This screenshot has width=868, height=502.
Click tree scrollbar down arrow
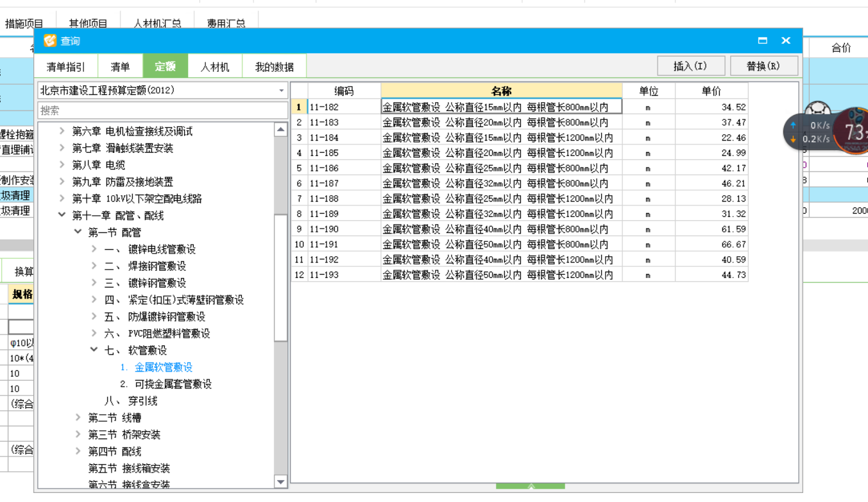coord(280,481)
